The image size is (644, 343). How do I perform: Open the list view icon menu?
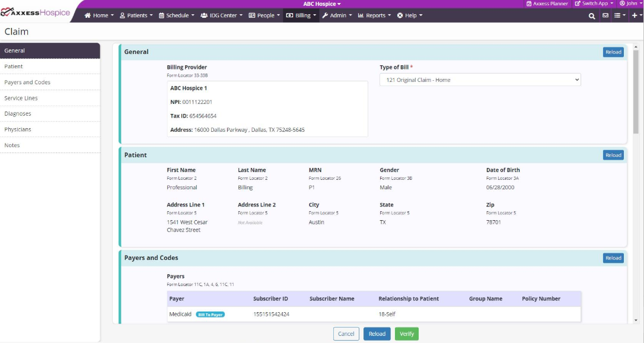(620, 16)
